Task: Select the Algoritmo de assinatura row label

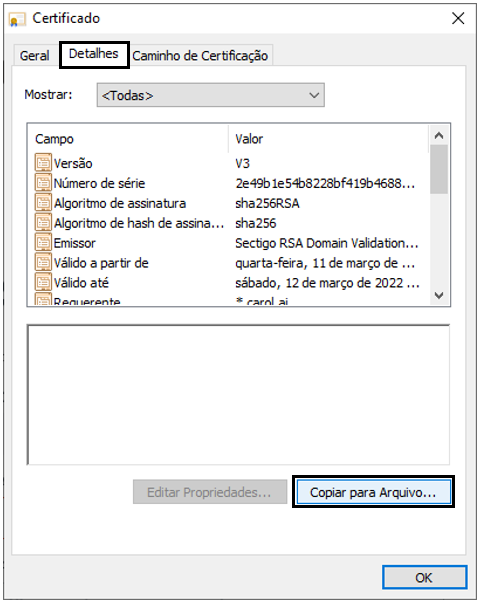Action: tap(120, 203)
